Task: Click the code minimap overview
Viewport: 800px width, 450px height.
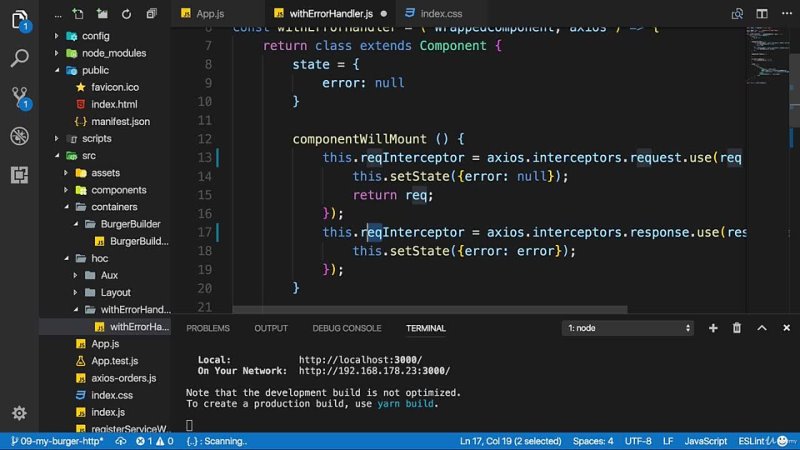Action: click(x=768, y=54)
